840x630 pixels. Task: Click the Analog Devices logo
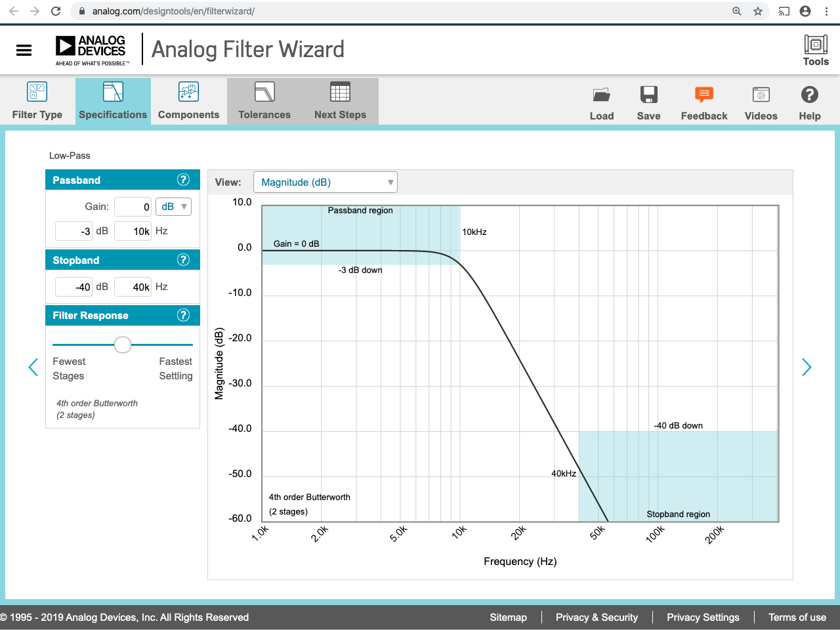(91, 50)
